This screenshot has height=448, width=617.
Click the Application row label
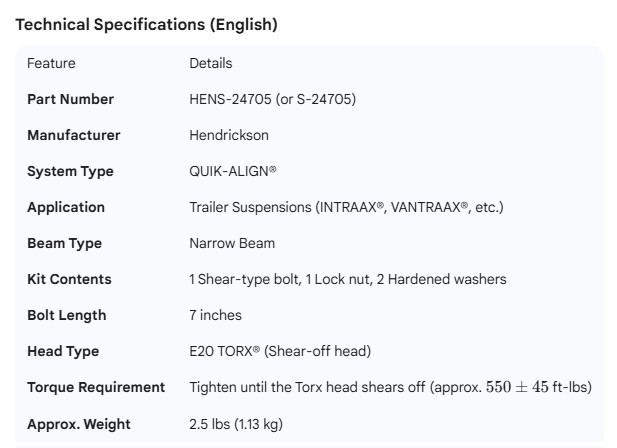click(65, 207)
